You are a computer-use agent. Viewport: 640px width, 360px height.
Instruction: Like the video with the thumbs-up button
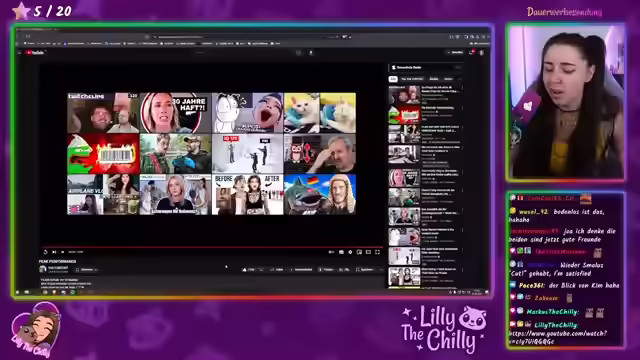[x=249, y=270]
